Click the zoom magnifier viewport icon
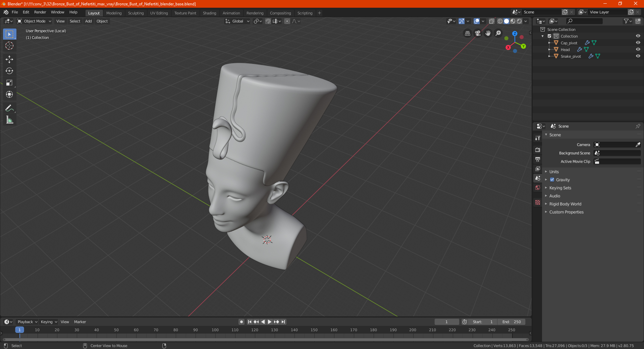Viewport: 644px width, 349px height. [498, 33]
